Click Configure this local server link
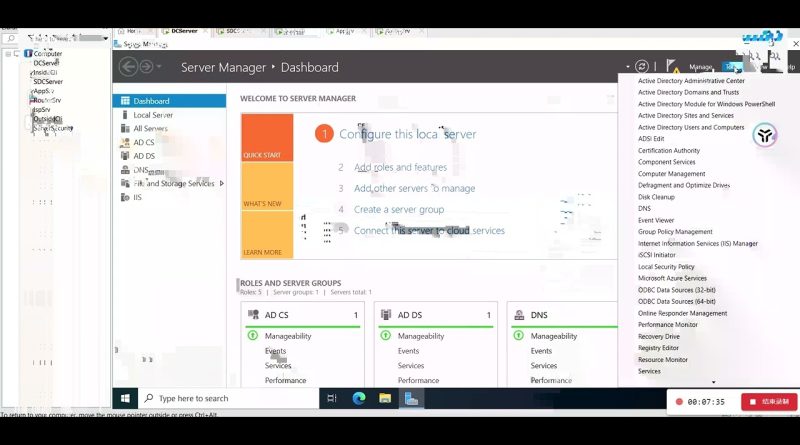The image size is (800, 445). [408, 134]
